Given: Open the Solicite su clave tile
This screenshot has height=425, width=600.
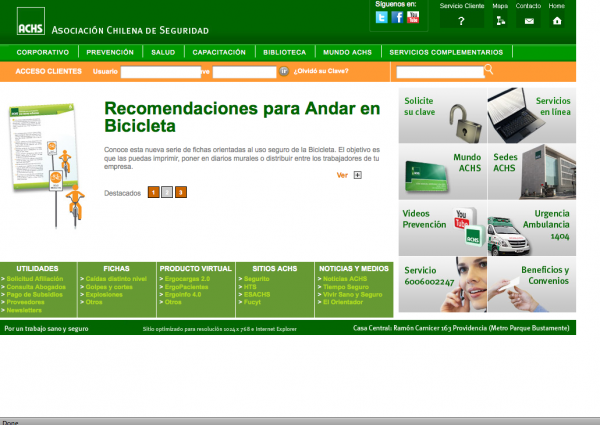Looking at the screenshot, I should [x=443, y=115].
